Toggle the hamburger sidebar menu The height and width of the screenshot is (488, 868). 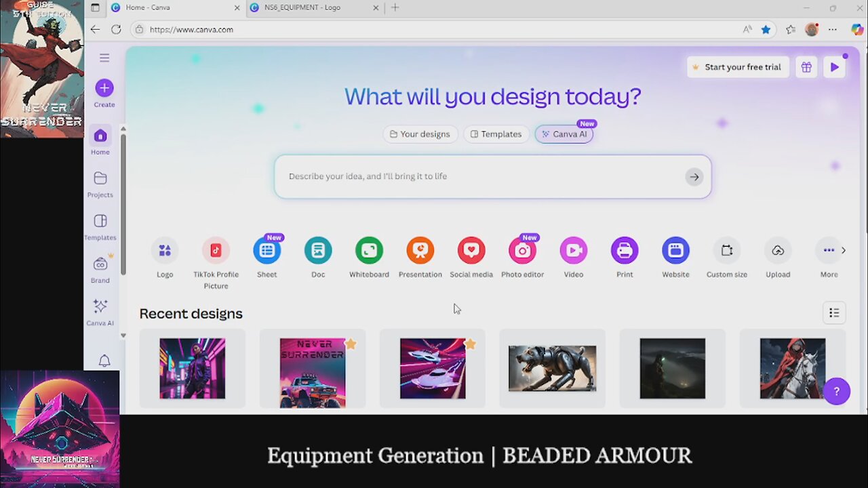point(104,58)
